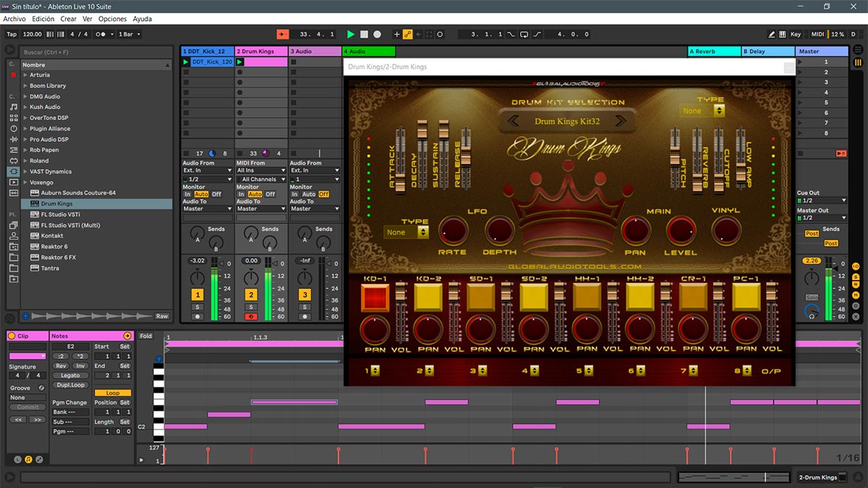Click the Rev button in the Notes box
This screenshot has width=868, height=488.
pyautogui.click(x=61, y=366)
